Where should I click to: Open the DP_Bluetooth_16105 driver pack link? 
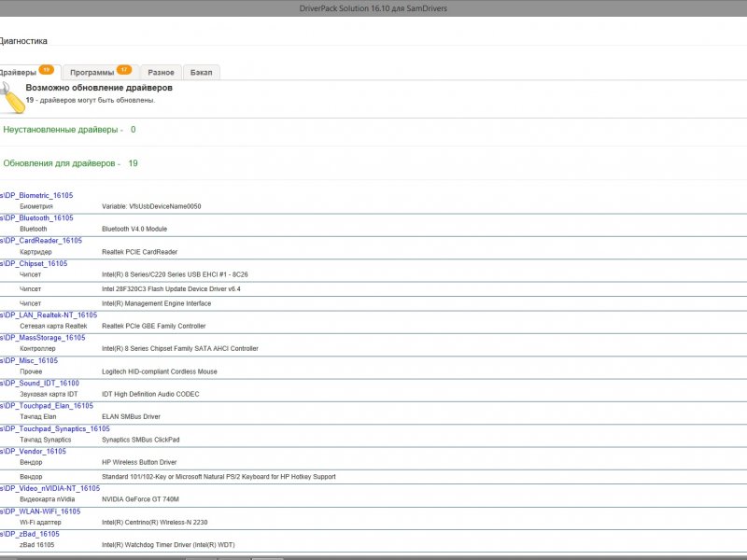click(x=36, y=218)
